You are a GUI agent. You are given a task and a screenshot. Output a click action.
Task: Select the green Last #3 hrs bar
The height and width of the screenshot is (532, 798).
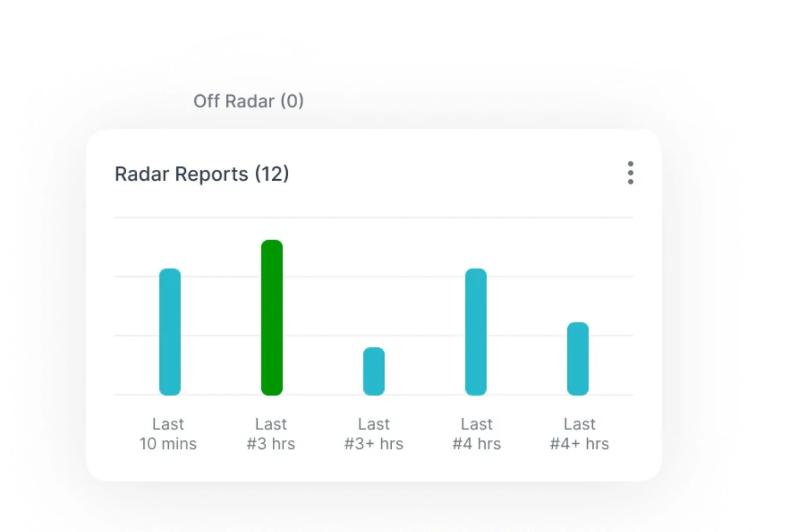(x=272, y=318)
